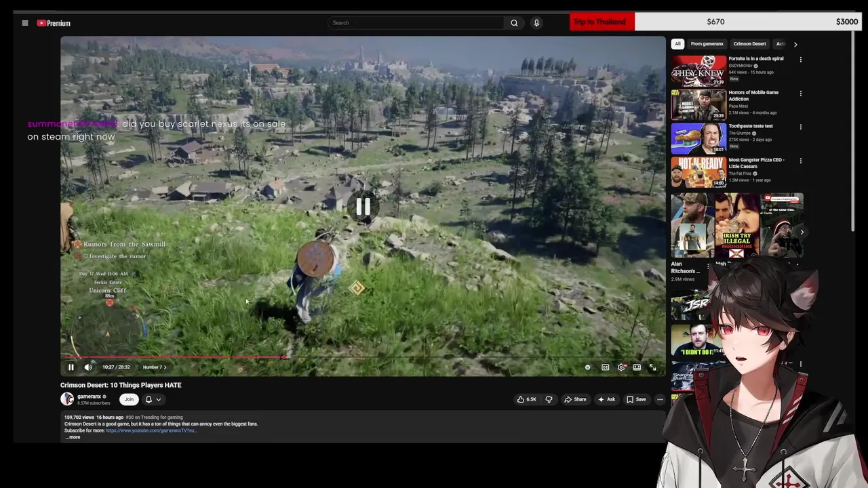Open options menu for Fortnite video

[800, 60]
